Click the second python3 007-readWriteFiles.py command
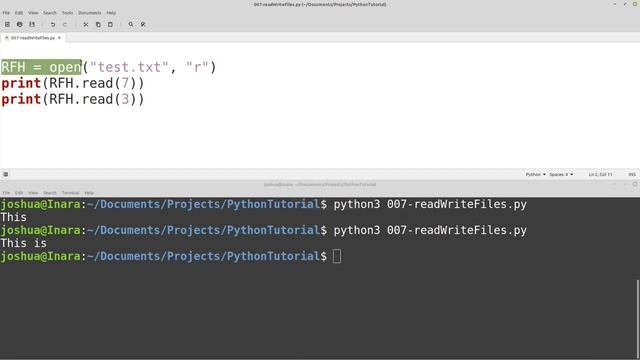Screen dimensions: 640x360 click(x=430, y=230)
